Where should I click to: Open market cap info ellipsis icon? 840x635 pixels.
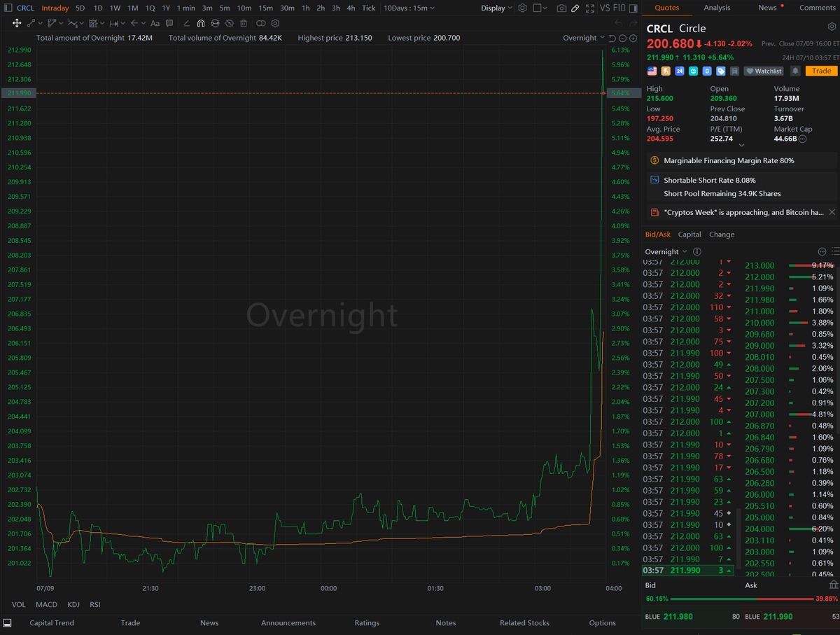802,139
